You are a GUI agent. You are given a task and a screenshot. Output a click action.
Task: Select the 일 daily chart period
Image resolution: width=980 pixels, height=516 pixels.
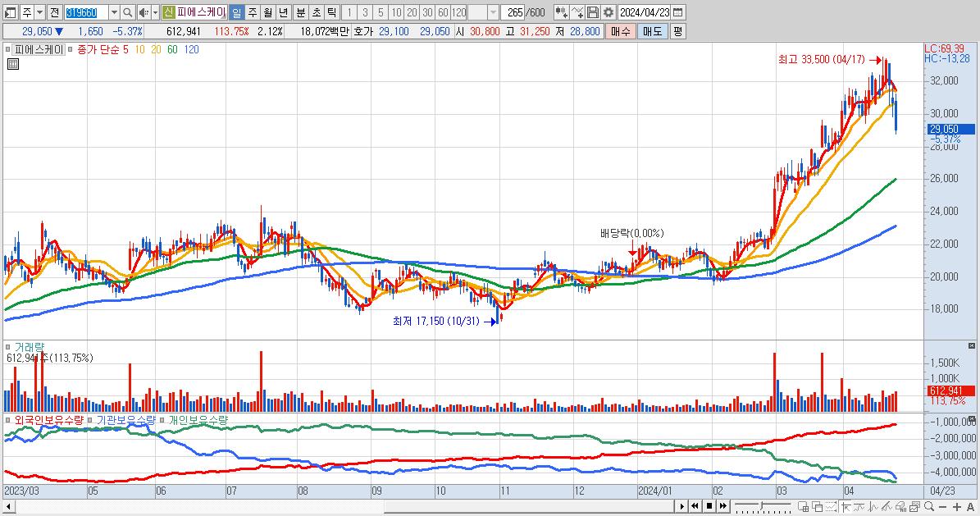[x=237, y=11]
